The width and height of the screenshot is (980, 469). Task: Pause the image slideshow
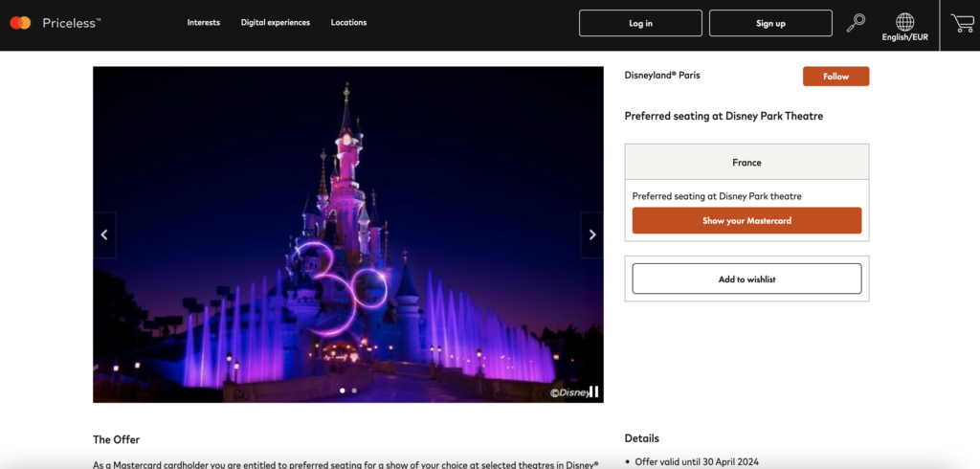point(593,391)
